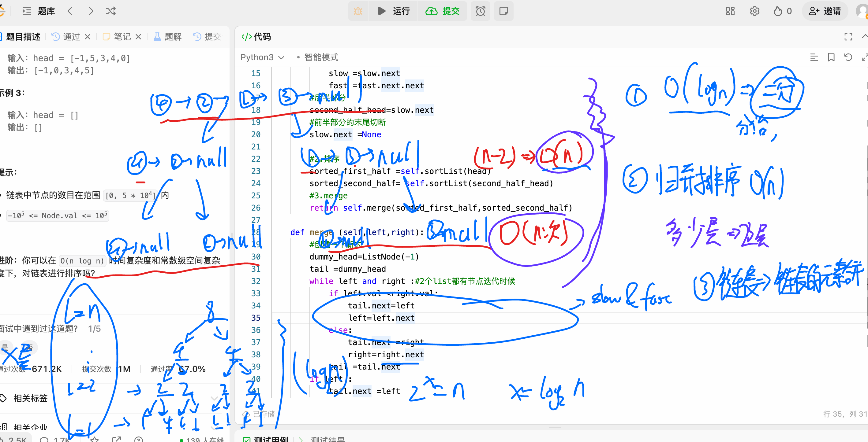Click the streak flame icon
Screen dimensions: 868x442
point(778,11)
